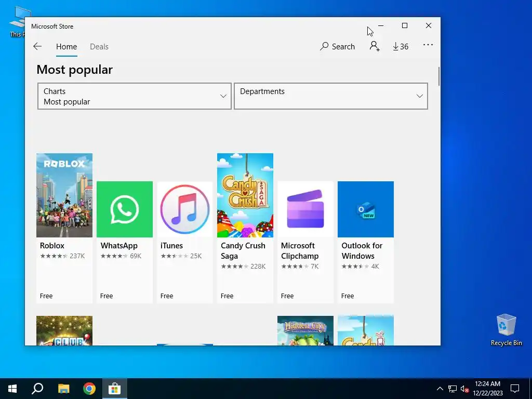Open the Club game thumbnail in second row

click(64, 330)
